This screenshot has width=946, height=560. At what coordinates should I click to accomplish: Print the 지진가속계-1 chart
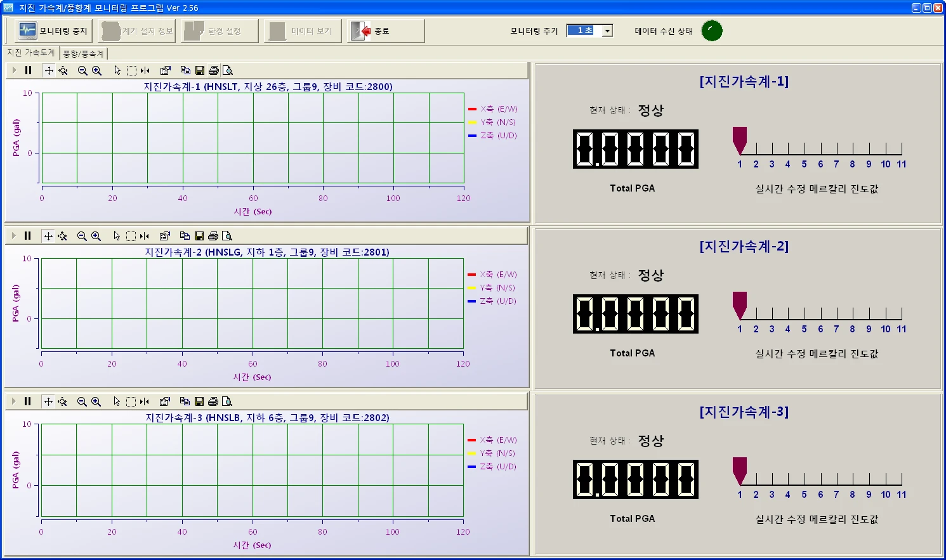coord(214,70)
